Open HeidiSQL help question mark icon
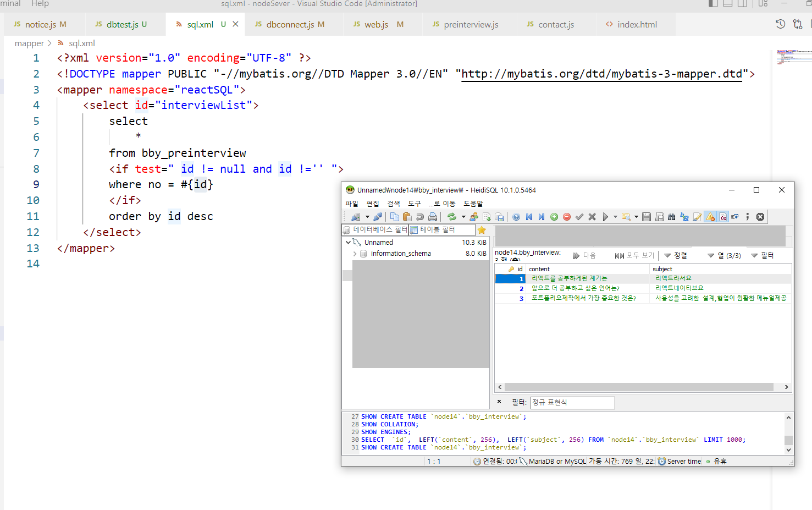Screen dimensions: 812x510 [x=516, y=217]
